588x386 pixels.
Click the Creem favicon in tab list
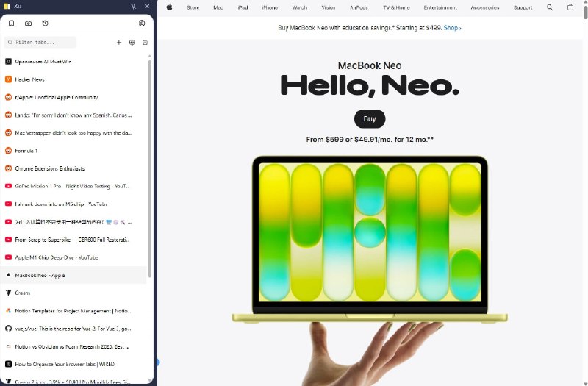pyautogui.click(x=8, y=293)
